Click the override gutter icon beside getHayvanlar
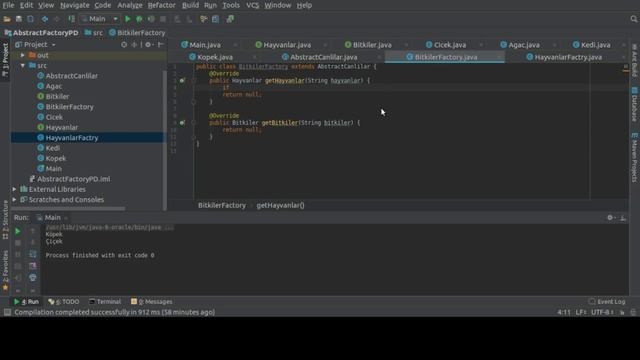Screen dimensions: 640x360 pos(182,81)
